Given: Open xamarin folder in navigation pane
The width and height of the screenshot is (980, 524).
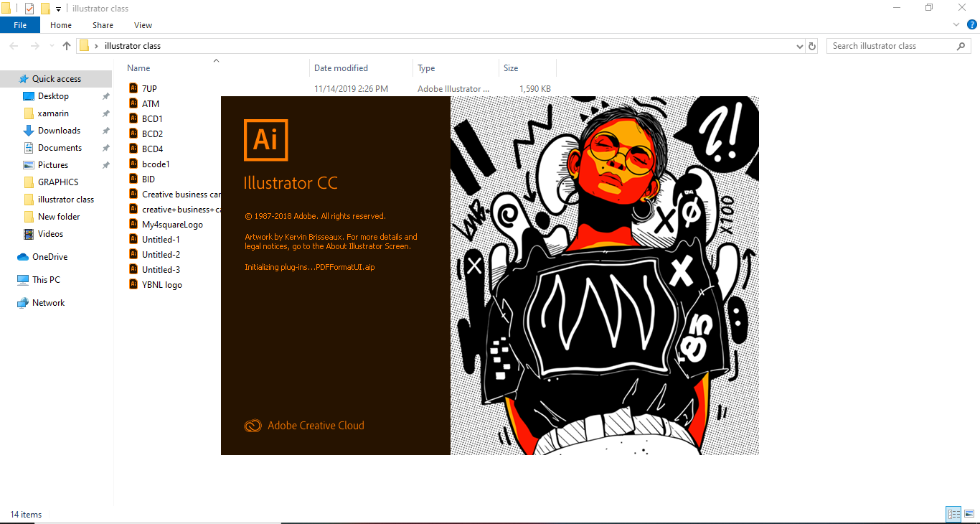Looking at the screenshot, I should click(x=53, y=113).
